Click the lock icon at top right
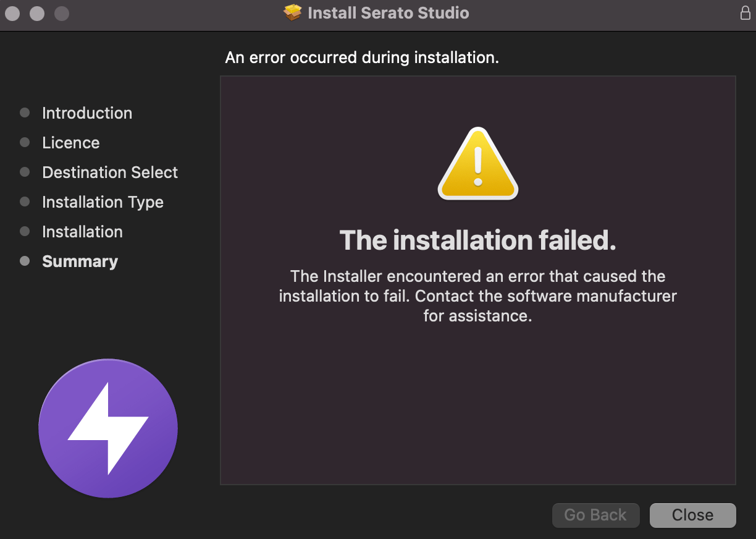The width and height of the screenshot is (756, 539). (x=745, y=12)
